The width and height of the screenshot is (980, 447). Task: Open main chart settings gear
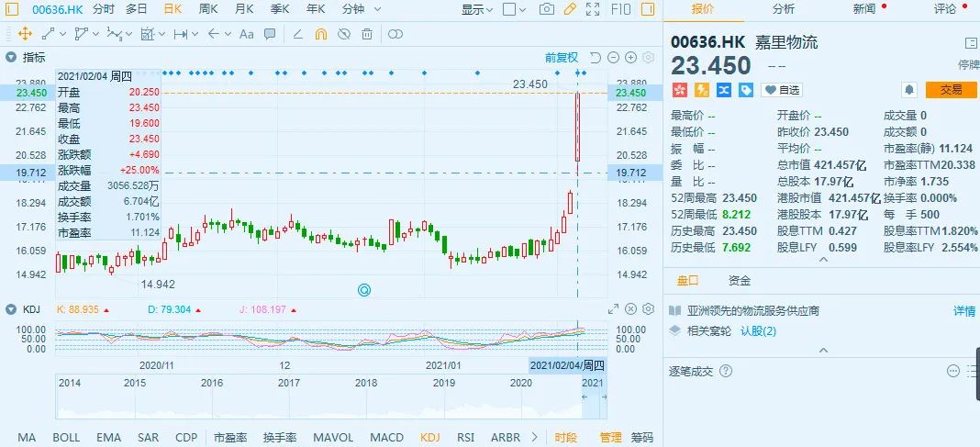[649, 58]
